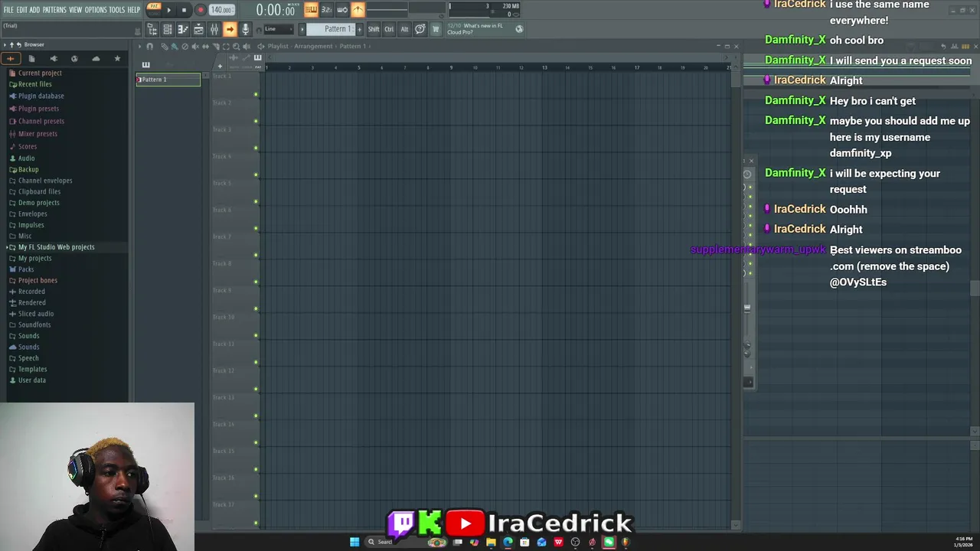This screenshot has height=551, width=980.
Task: Click the Windows Start button
Action: pos(354,542)
